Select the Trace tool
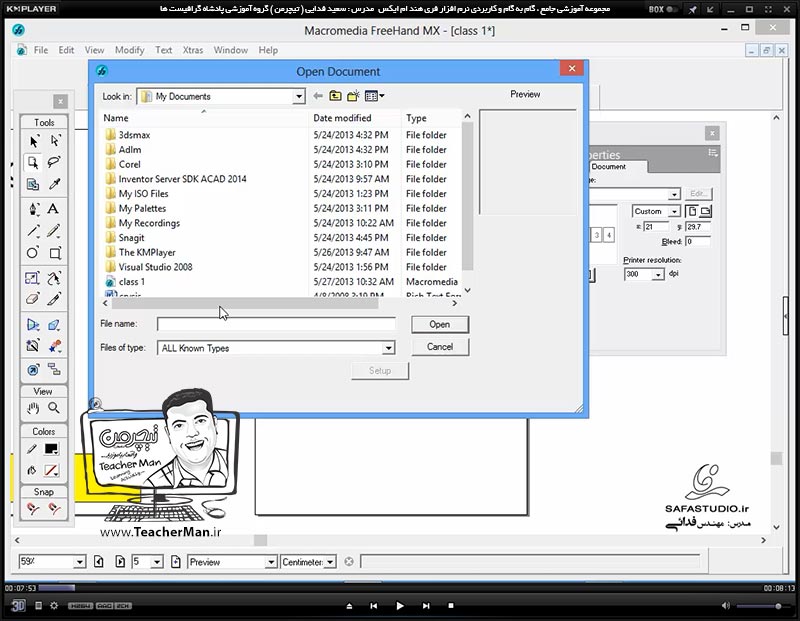The image size is (800, 621). point(33,346)
